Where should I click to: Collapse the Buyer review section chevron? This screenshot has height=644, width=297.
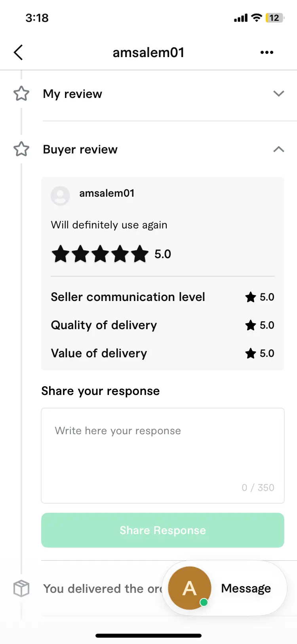tap(279, 149)
